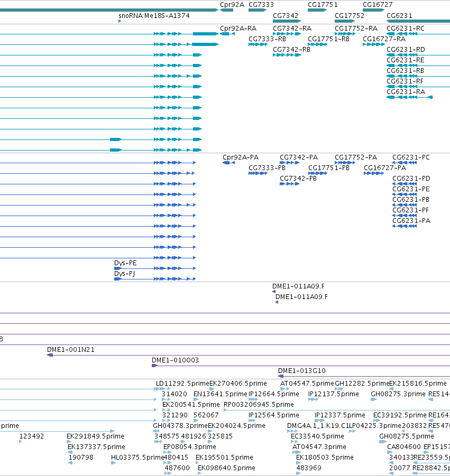Click the EK098640.5prime EST label
This screenshot has height=476, width=450.
click(226, 469)
